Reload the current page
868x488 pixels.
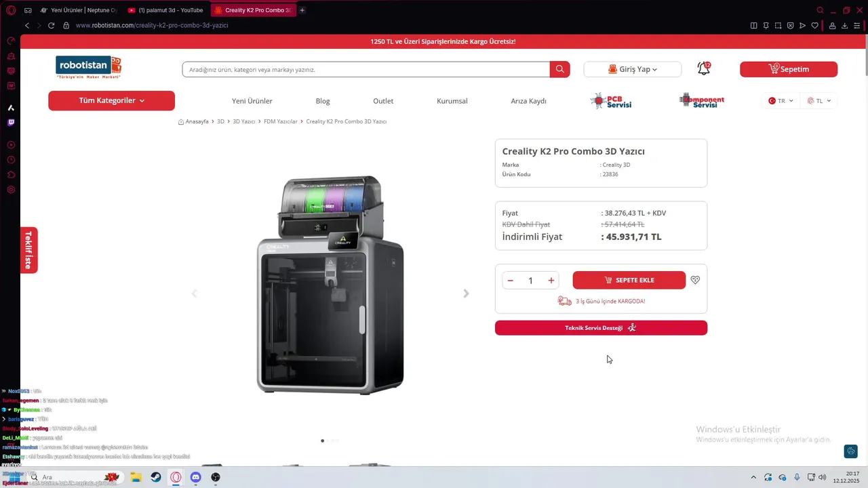click(51, 25)
